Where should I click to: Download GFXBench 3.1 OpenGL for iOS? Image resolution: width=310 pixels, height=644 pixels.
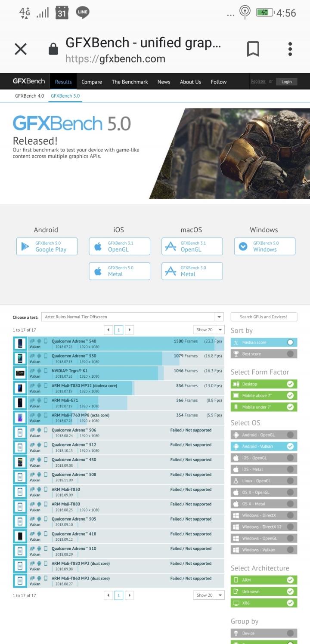tap(120, 247)
